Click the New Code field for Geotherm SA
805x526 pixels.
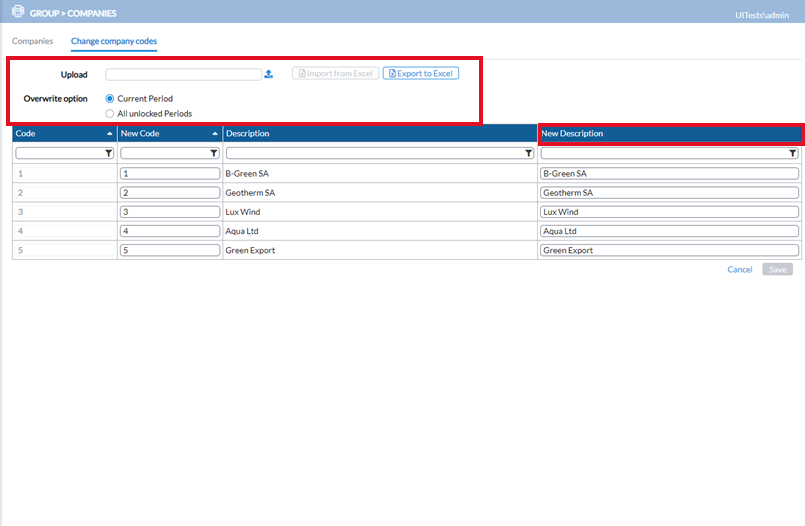(x=170, y=192)
